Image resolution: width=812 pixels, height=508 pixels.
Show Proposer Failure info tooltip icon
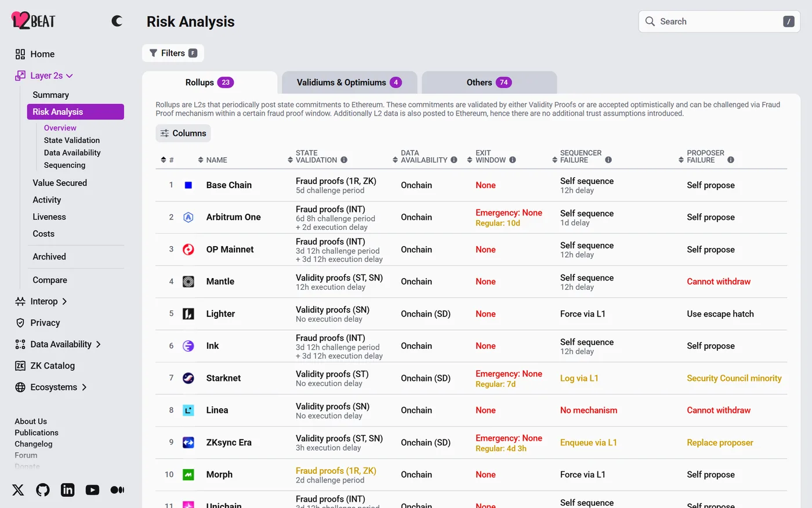point(731,160)
